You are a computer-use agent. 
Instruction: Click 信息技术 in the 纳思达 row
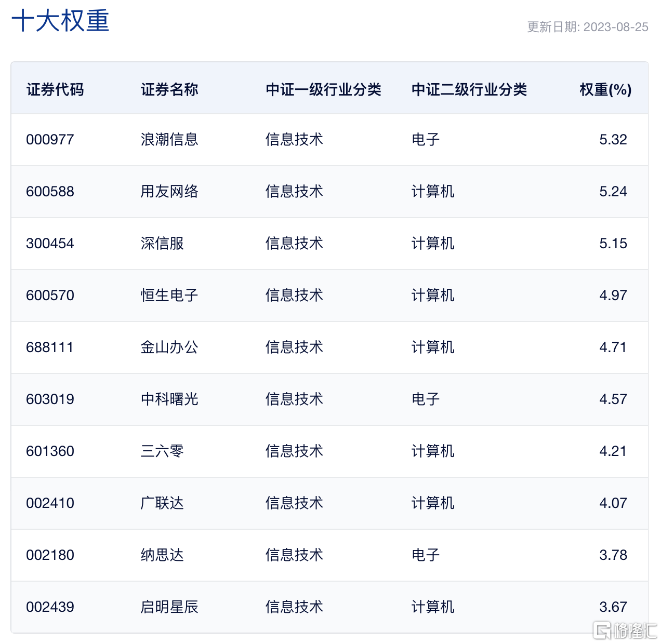[294, 555]
